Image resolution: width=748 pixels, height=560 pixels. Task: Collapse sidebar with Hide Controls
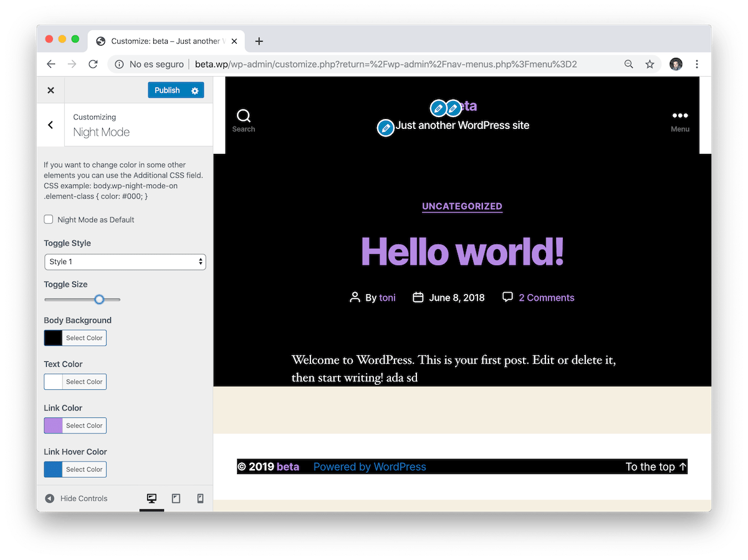pos(76,498)
